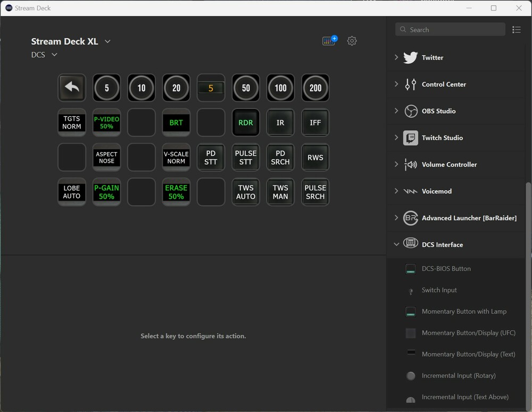Image resolution: width=532 pixels, height=412 pixels.
Task: Select the P-GAIN 50% key
Action: [x=106, y=192]
